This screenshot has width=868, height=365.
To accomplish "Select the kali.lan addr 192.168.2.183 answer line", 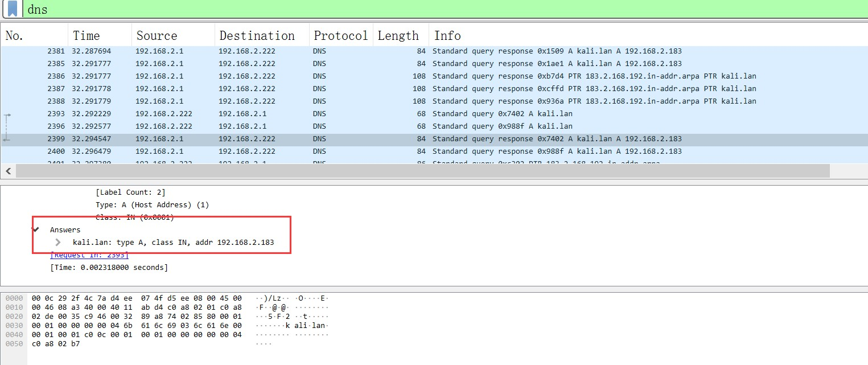I will pos(173,243).
